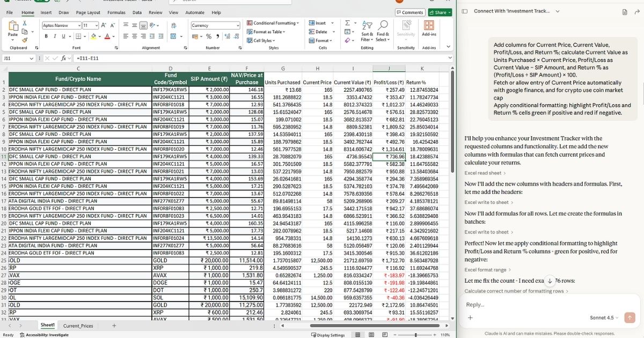Open Format as Table menu
The image size is (644, 338).
point(266,32)
